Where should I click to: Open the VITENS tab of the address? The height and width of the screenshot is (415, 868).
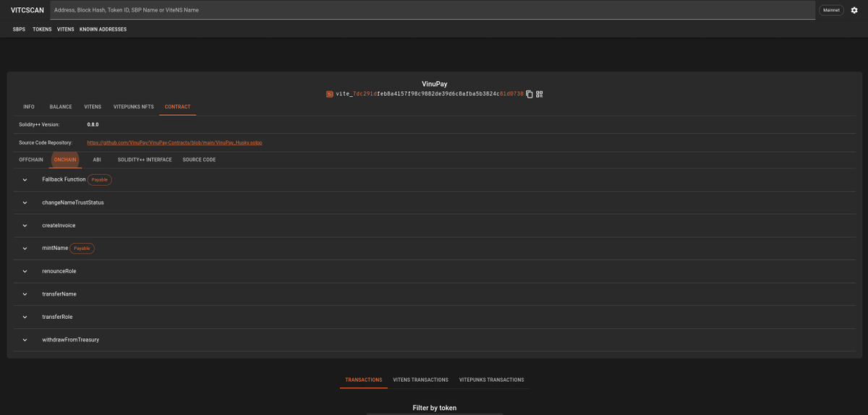[93, 107]
